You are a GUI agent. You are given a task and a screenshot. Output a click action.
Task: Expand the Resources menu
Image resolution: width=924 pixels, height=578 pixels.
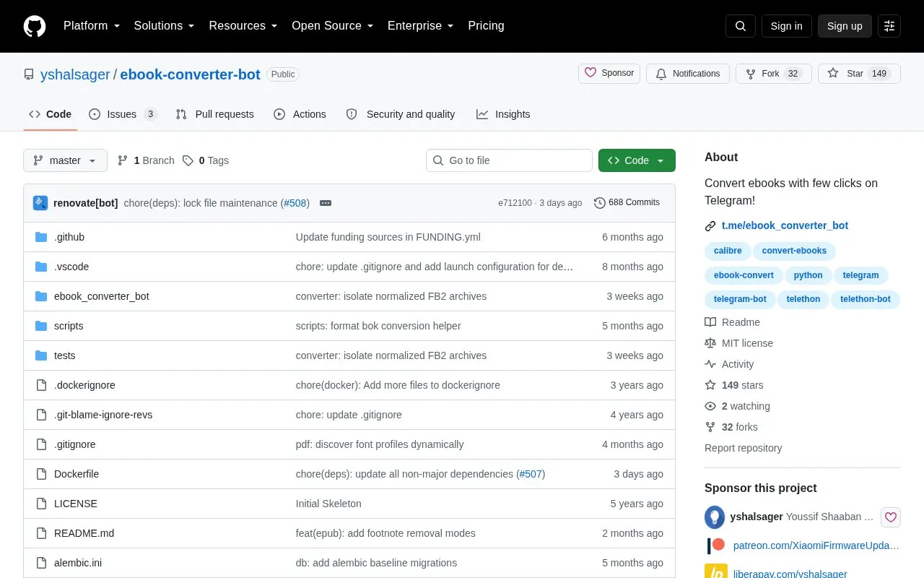coord(243,26)
